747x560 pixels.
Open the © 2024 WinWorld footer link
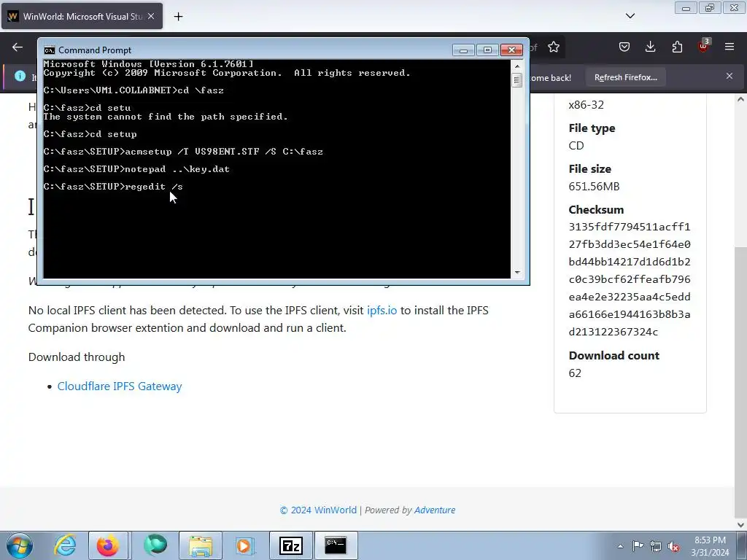[318, 510]
